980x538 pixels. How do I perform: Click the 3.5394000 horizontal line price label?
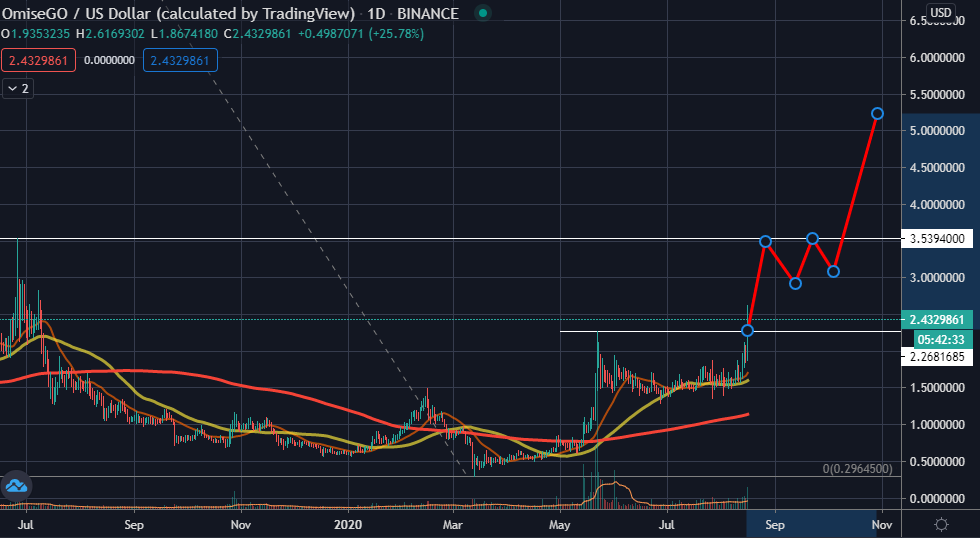pyautogui.click(x=936, y=239)
